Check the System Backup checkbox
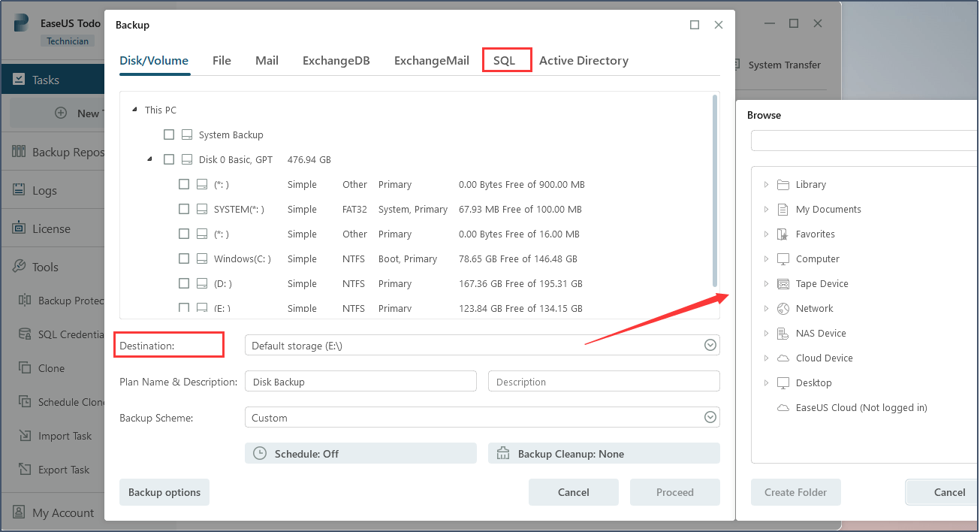This screenshot has height=532, width=980. (169, 135)
